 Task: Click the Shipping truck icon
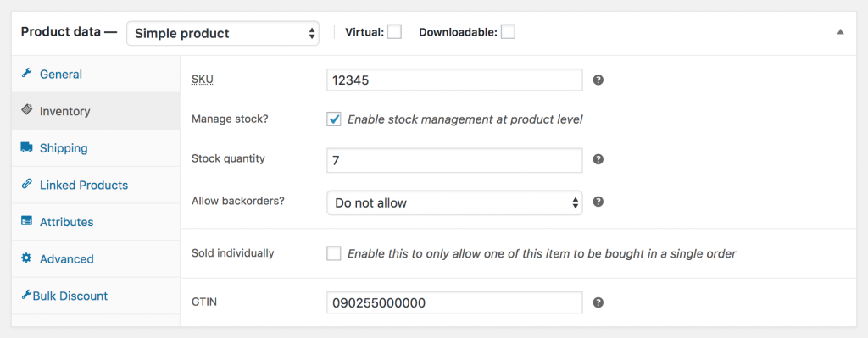coord(26,147)
